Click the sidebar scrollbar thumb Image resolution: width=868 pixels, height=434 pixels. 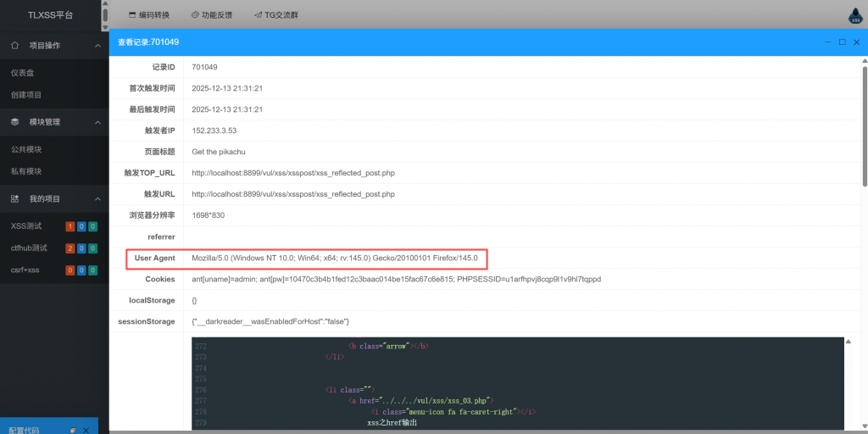coord(105,15)
